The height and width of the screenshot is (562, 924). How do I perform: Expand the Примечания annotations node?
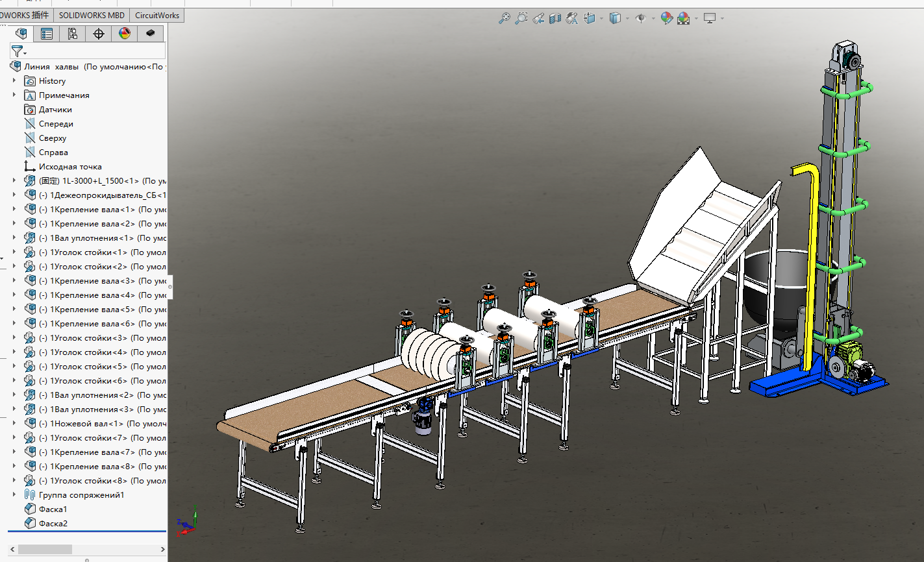point(14,95)
